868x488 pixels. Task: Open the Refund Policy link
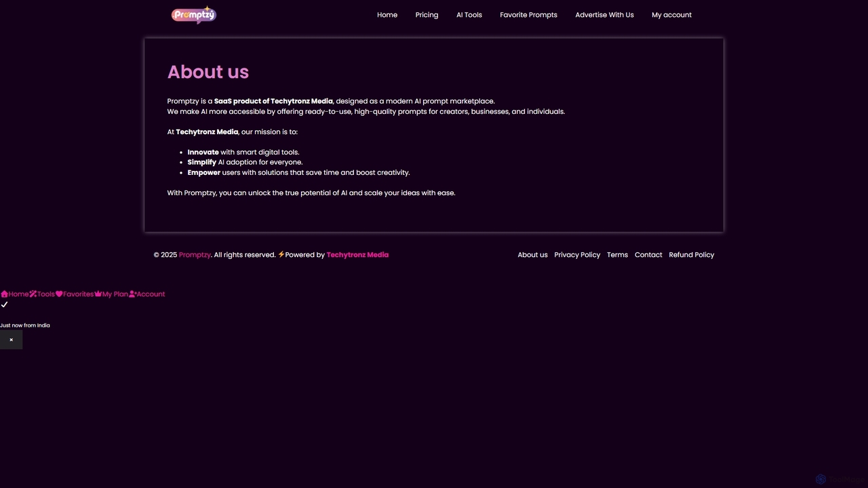(x=691, y=255)
